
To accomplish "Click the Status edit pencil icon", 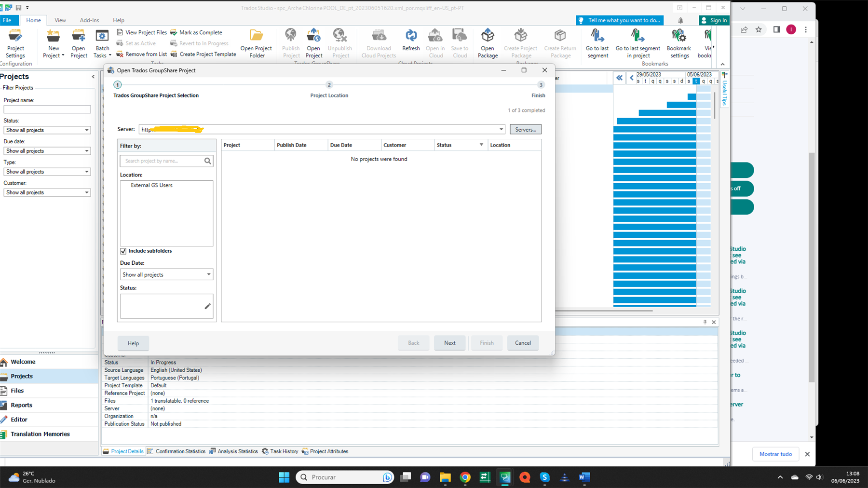I will coord(207,306).
